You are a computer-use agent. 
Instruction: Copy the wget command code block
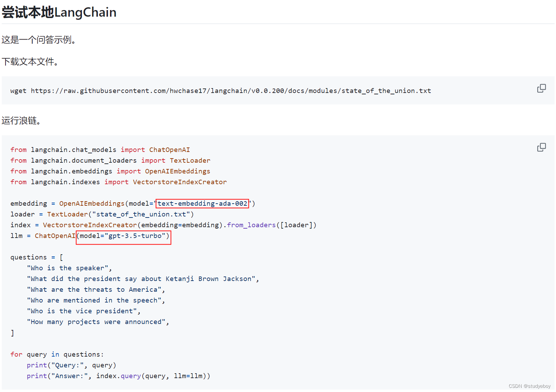click(541, 88)
